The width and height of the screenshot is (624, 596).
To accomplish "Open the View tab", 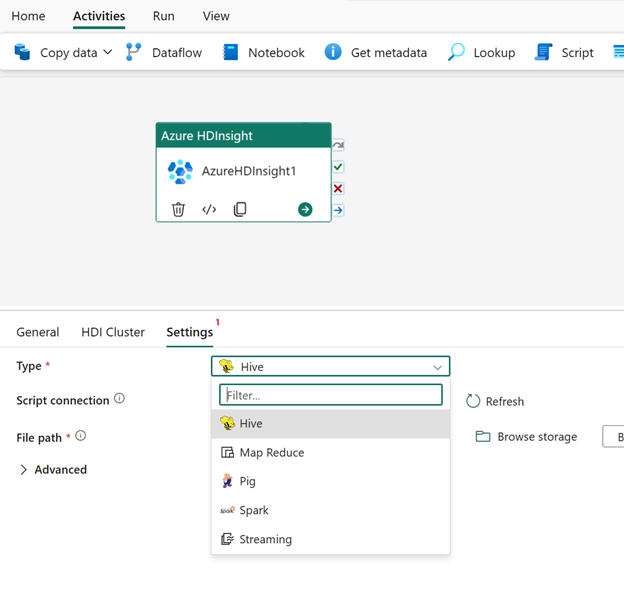I will [216, 16].
